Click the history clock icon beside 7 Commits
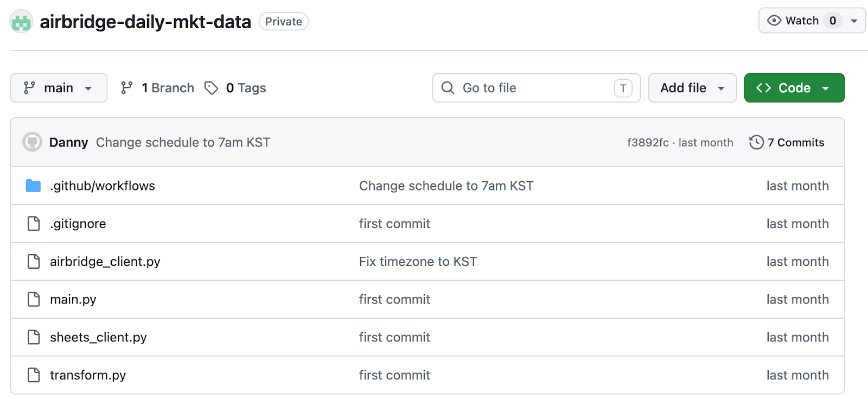The width and height of the screenshot is (868, 399). tap(756, 142)
